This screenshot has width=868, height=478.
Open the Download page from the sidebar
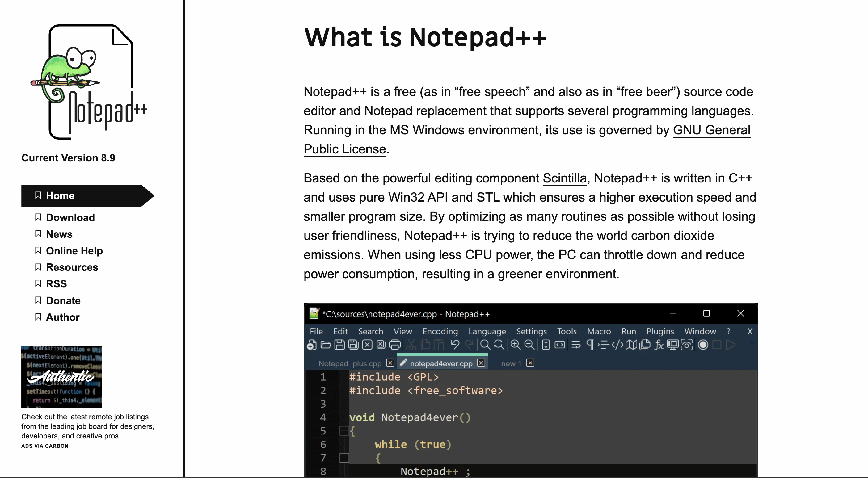(x=70, y=218)
